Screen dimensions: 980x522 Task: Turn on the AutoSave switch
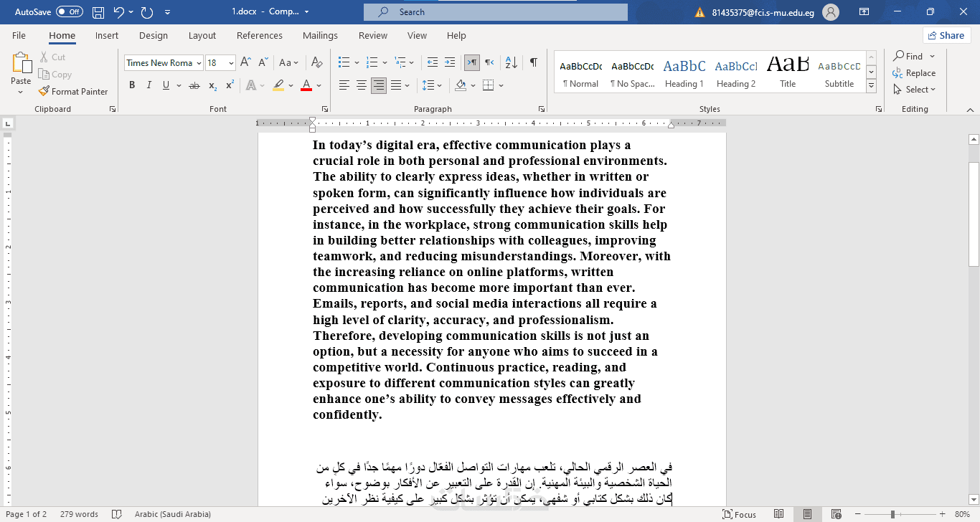click(70, 12)
